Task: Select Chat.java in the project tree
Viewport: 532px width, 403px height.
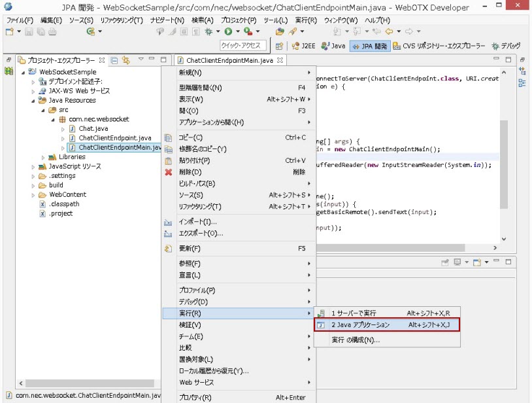Action: click(93, 129)
